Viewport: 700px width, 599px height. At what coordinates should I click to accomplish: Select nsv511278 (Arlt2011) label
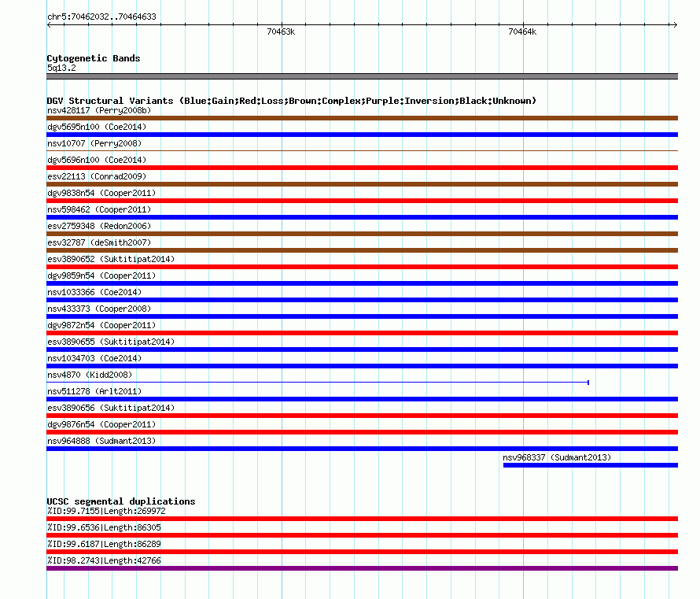94,391
